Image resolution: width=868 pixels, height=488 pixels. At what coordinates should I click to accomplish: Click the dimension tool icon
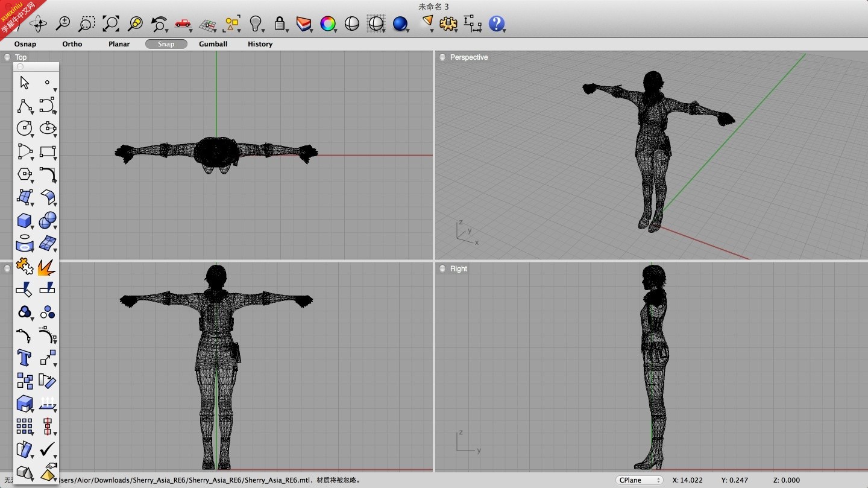pyautogui.click(x=473, y=24)
